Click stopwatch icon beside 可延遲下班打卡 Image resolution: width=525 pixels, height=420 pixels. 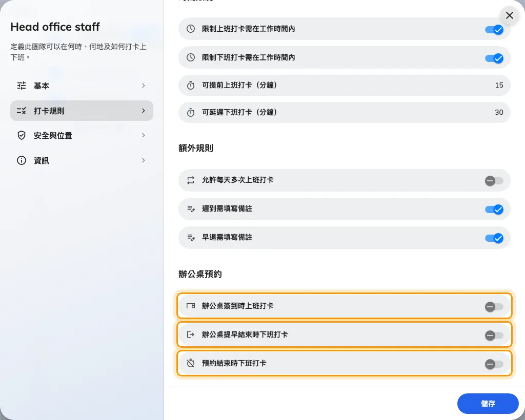pos(191,112)
